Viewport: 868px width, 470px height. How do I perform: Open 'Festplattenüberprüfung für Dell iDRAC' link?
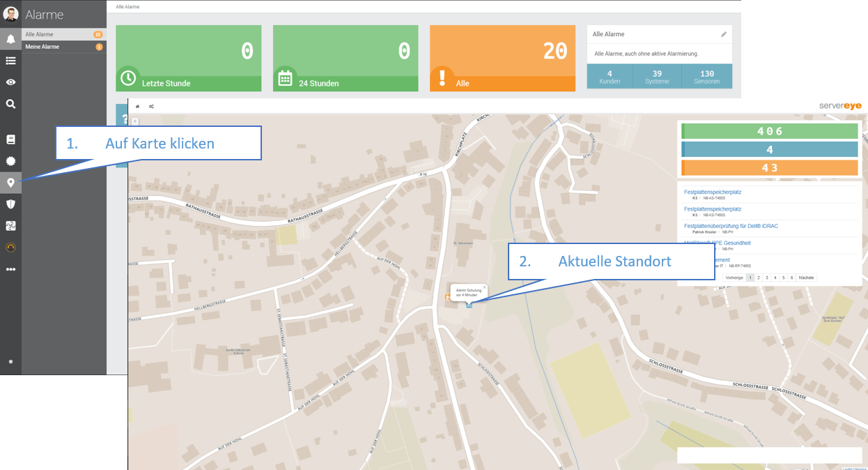(731, 226)
